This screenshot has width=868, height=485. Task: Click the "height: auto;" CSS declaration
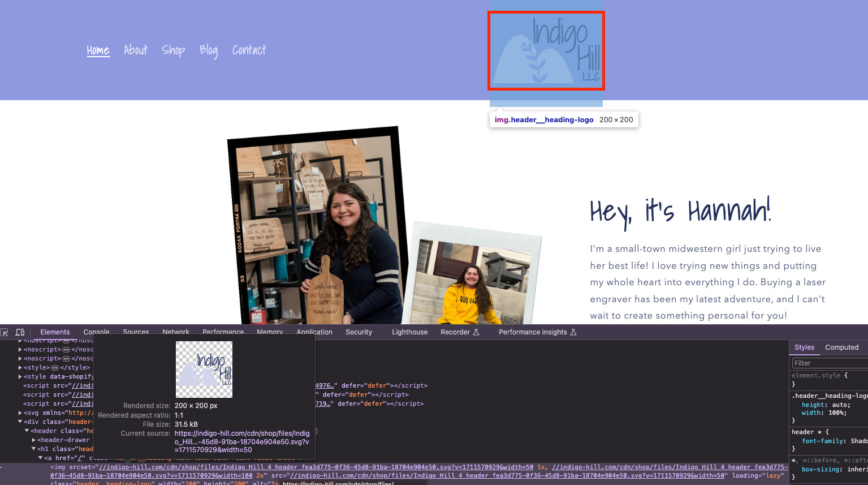[x=826, y=405]
